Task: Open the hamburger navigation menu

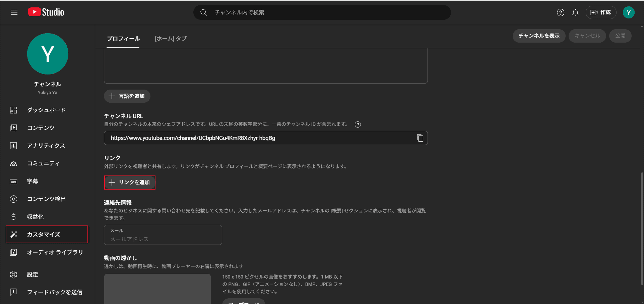Action: coord(14,12)
